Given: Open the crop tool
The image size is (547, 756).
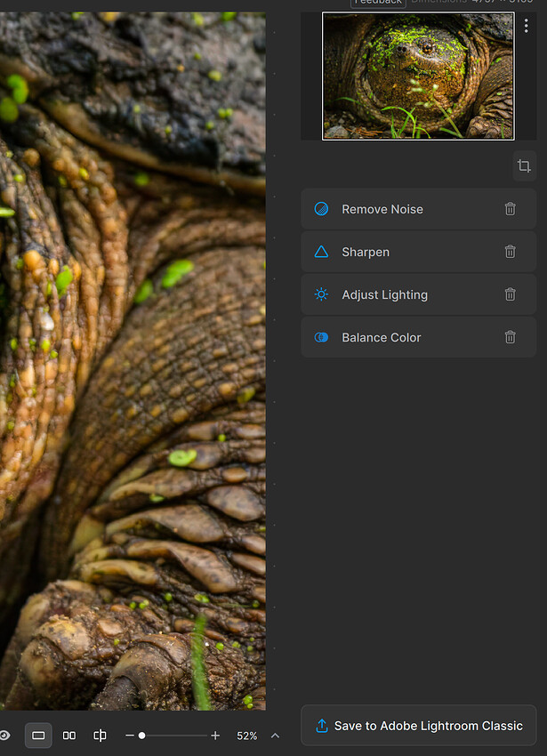Looking at the screenshot, I should 524,166.
